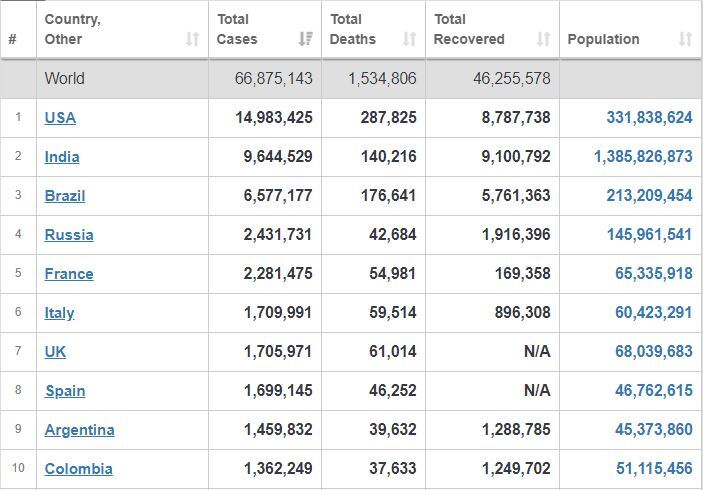Image resolution: width=703 pixels, height=490 pixels.
Task: Open the France country link
Action: (x=69, y=273)
